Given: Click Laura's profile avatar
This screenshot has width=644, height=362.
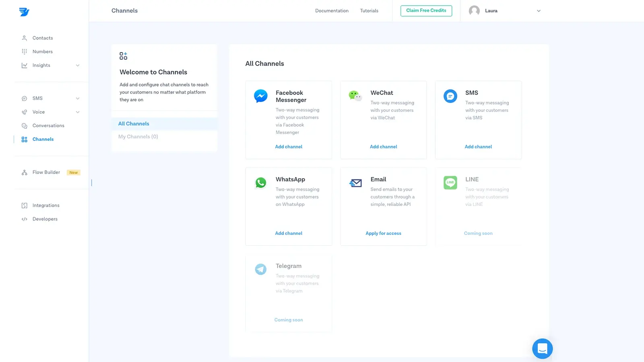Looking at the screenshot, I should (474, 11).
